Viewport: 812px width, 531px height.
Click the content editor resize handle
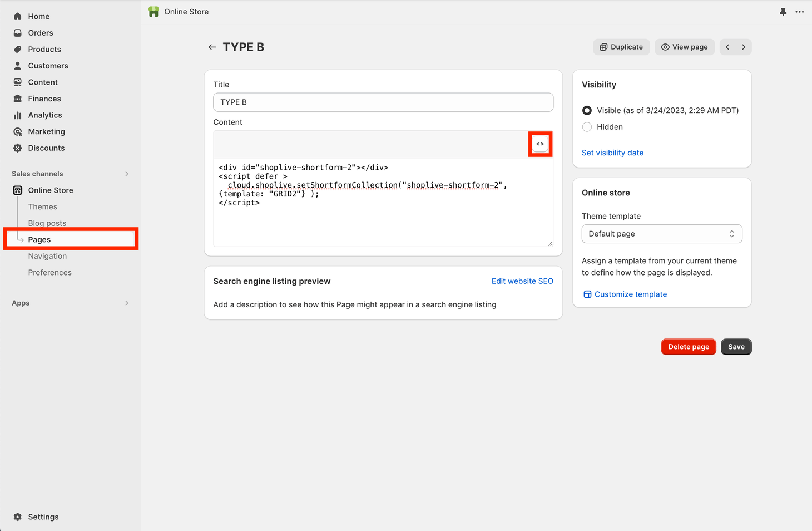pyautogui.click(x=550, y=243)
